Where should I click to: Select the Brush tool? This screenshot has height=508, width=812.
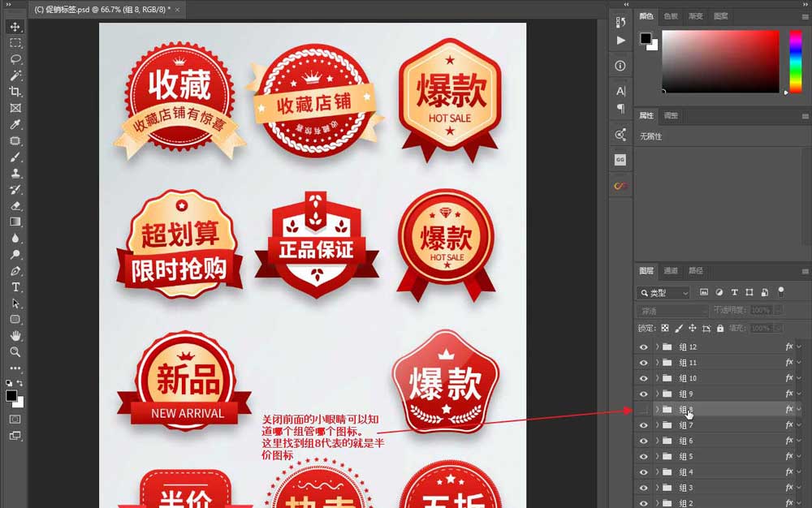[x=15, y=155]
